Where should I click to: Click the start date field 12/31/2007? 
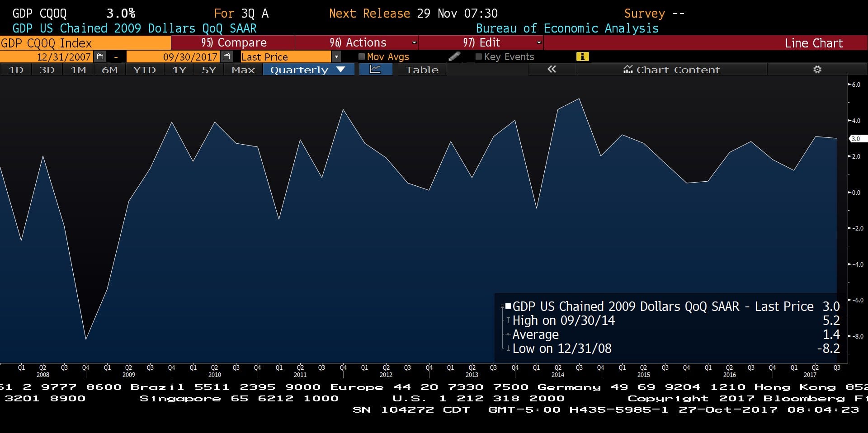pos(47,56)
